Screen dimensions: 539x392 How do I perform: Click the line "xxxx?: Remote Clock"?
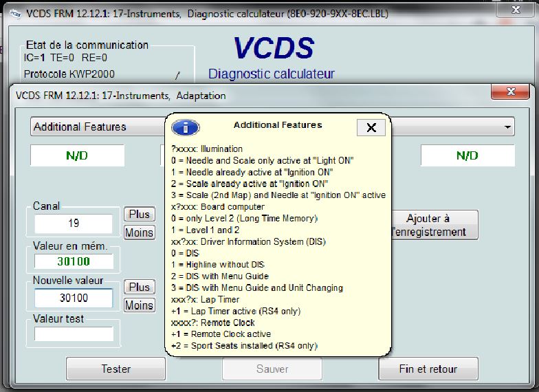point(213,323)
